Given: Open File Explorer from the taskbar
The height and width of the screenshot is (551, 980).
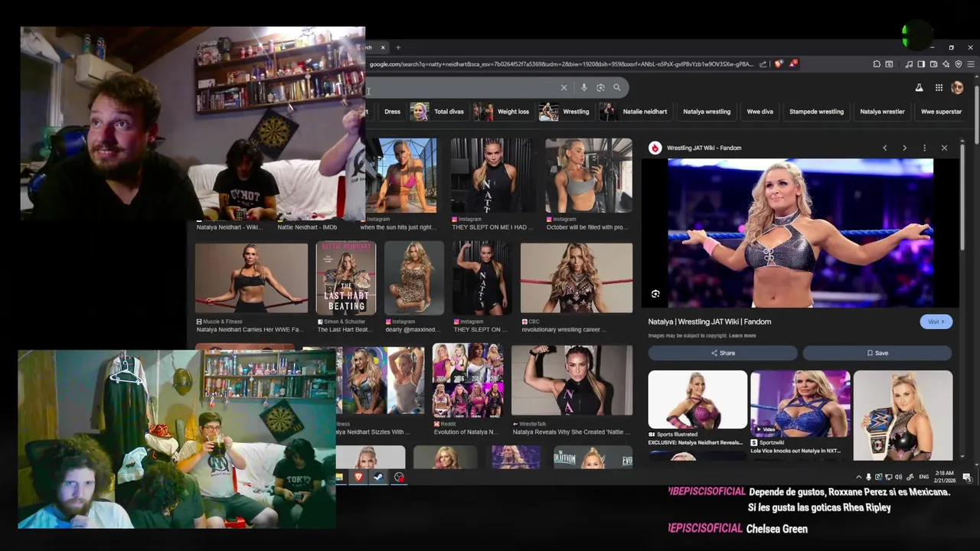Looking at the screenshot, I should point(339,477).
